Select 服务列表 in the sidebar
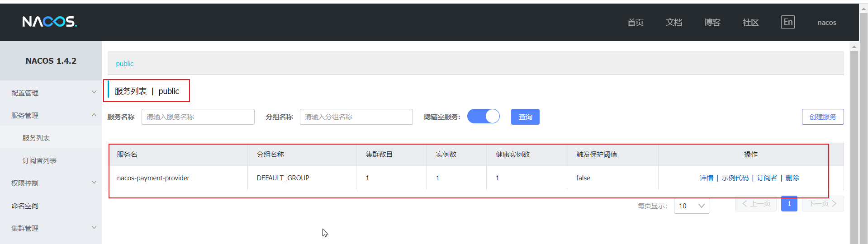868x244 pixels. pos(51,138)
